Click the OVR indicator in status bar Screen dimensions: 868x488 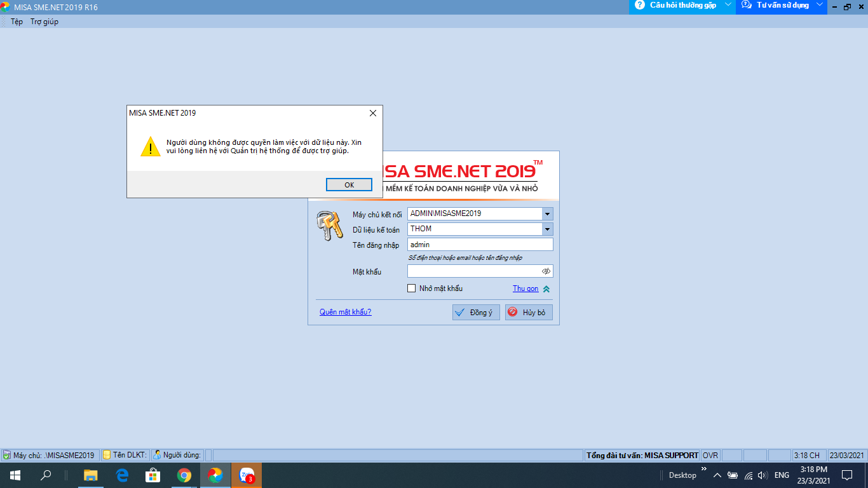click(x=710, y=455)
